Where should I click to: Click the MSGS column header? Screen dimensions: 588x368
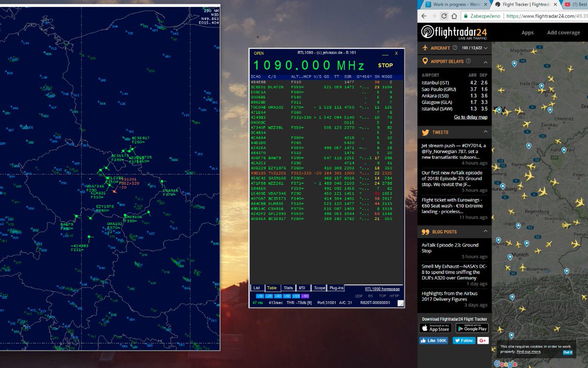[387, 76]
